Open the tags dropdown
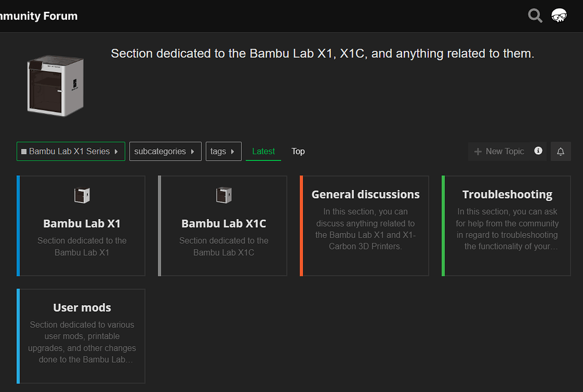 (224, 152)
